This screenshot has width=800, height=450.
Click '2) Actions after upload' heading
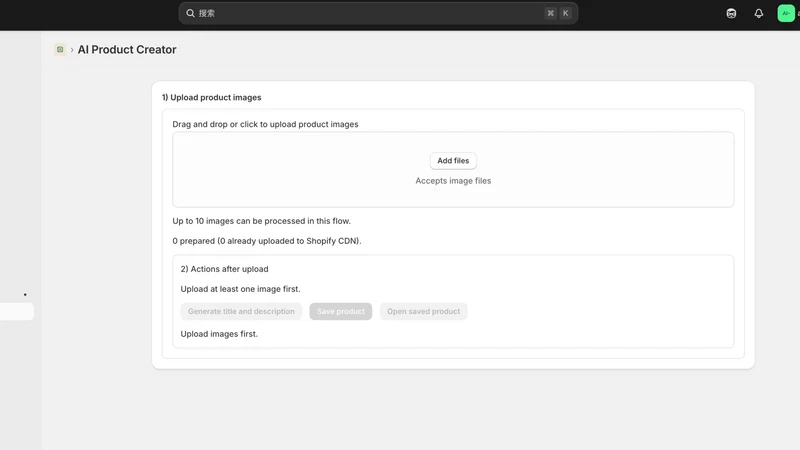(224, 269)
